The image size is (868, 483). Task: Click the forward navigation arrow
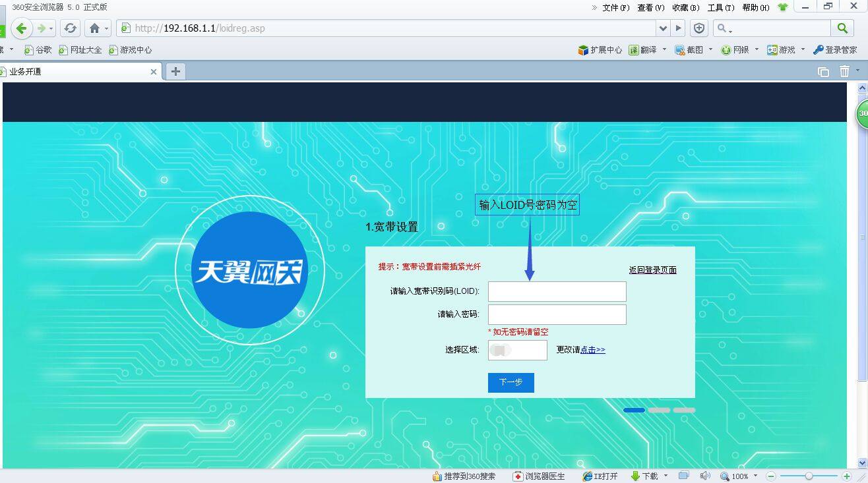pos(42,28)
